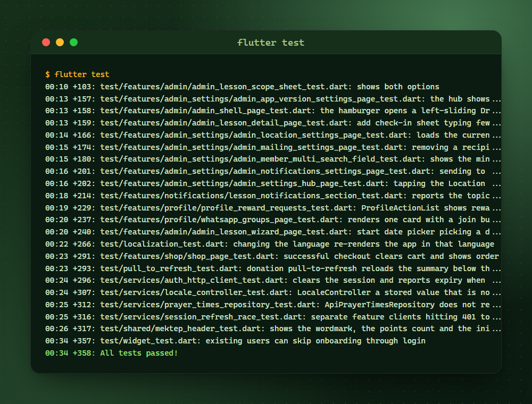The width and height of the screenshot is (532, 404).
Task: Select the admin_app_version_settings_page_test.dart line
Action: pos(273,99)
